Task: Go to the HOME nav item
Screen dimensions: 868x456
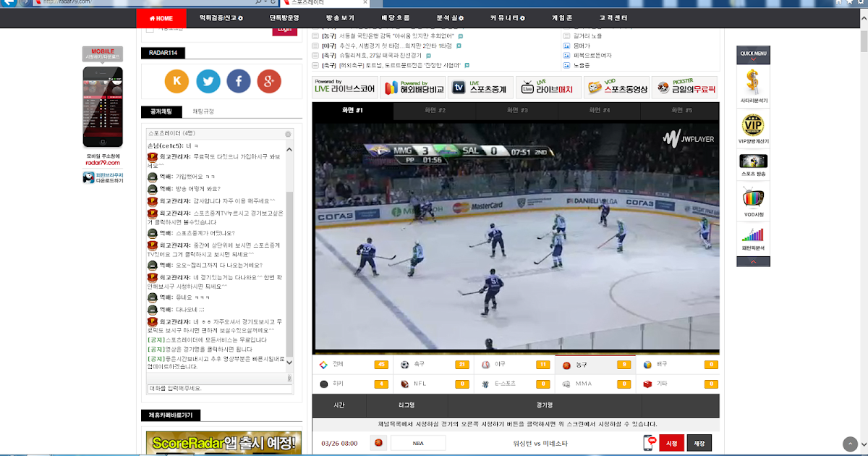Action: [x=161, y=17]
